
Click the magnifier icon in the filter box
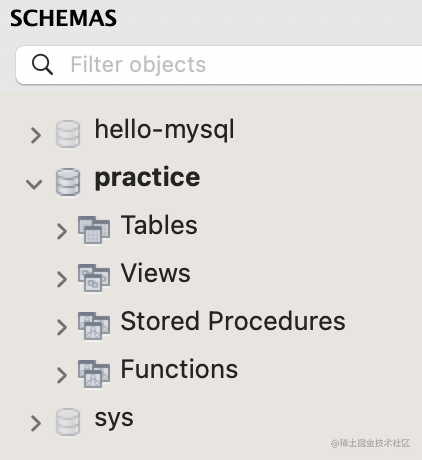pos(42,64)
